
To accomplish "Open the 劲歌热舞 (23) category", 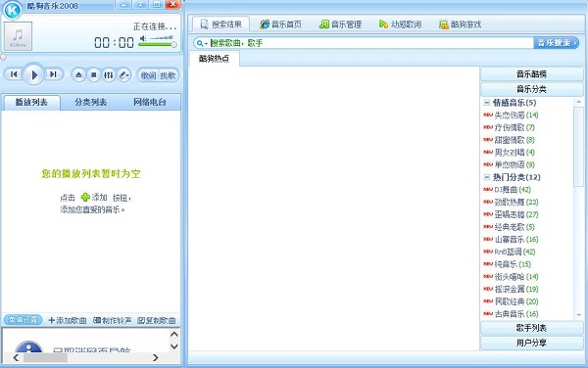I will [516, 202].
